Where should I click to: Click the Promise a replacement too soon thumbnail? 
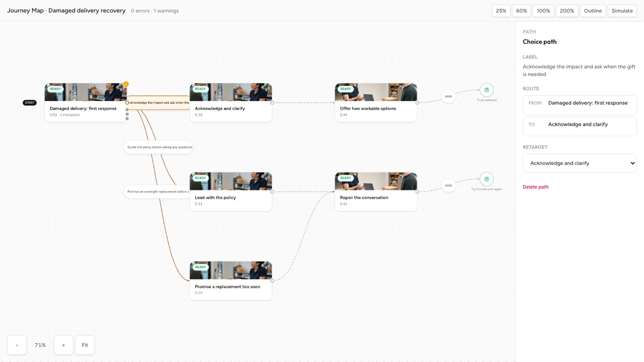click(231, 270)
